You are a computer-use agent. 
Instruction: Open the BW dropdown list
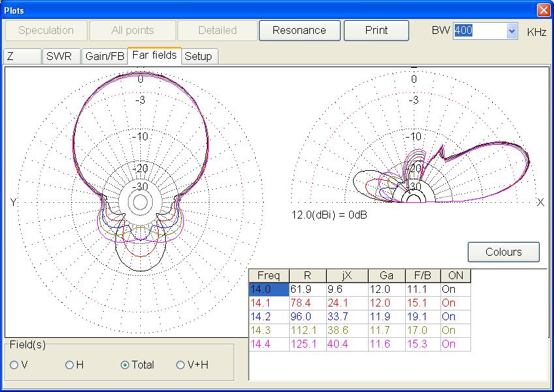click(512, 30)
